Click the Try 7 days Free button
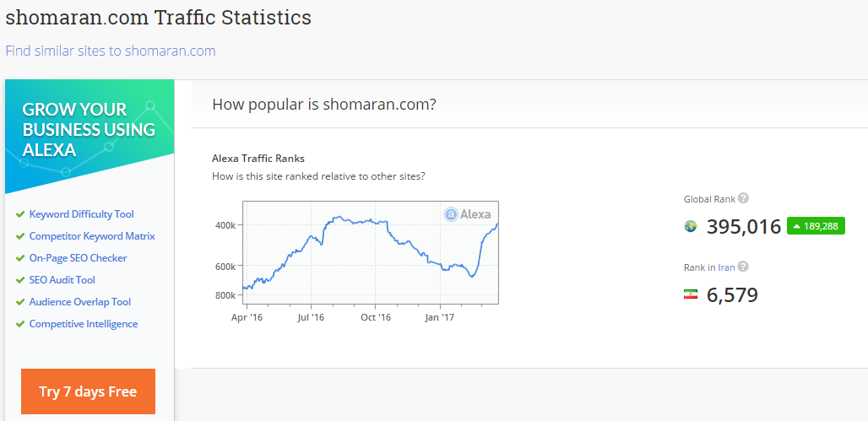The image size is (868, 421). click(88, 391)
